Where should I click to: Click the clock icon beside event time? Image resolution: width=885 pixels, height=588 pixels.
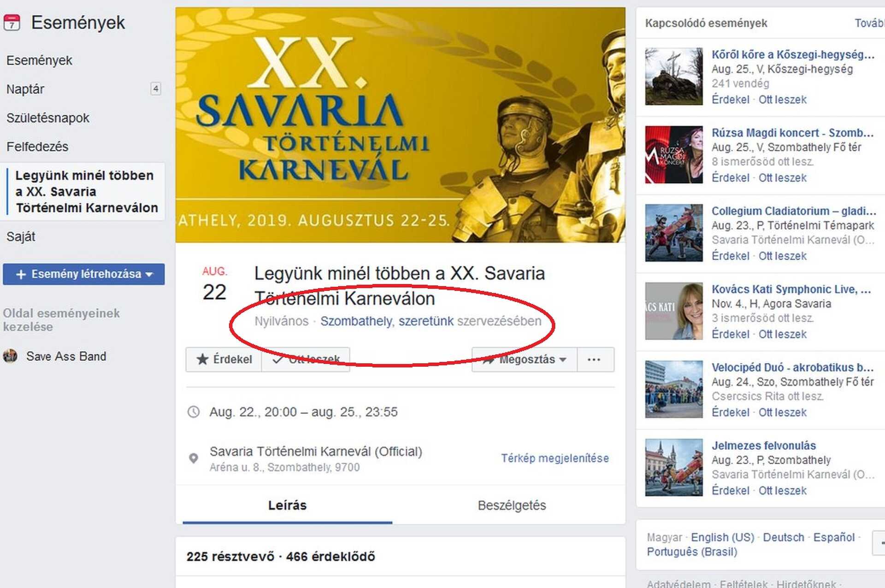(194, 412)
